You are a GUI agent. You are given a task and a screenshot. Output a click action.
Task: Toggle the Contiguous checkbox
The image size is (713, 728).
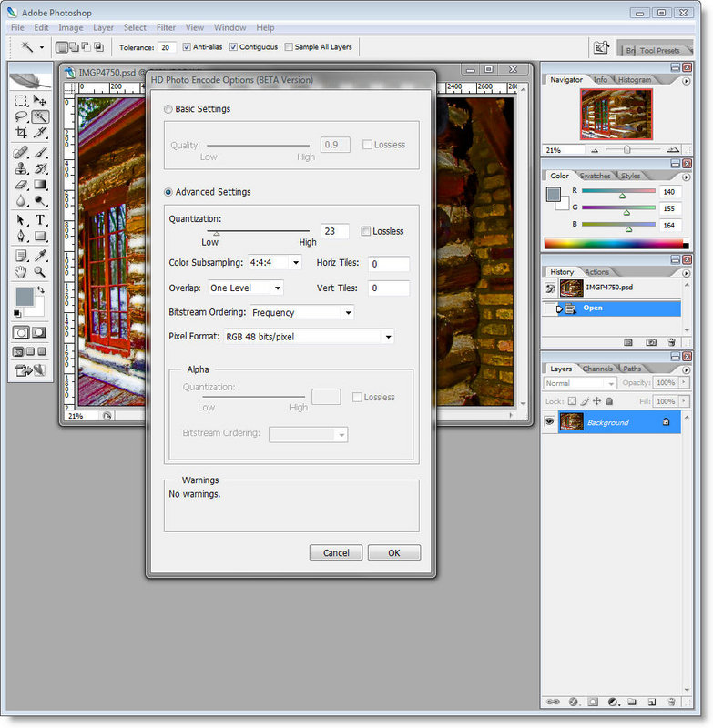(x=233, y=47)
